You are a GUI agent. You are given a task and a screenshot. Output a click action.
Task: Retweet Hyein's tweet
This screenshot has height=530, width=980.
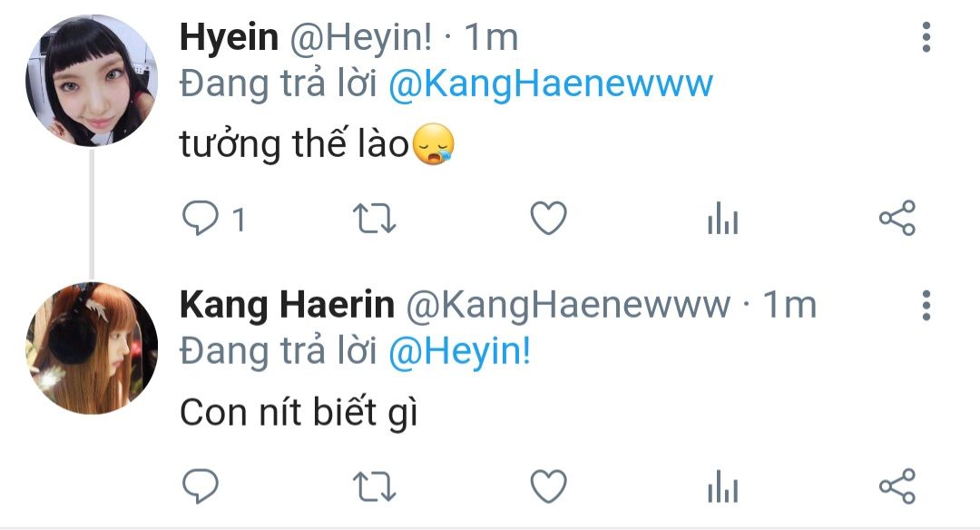(x=375, y=219)
